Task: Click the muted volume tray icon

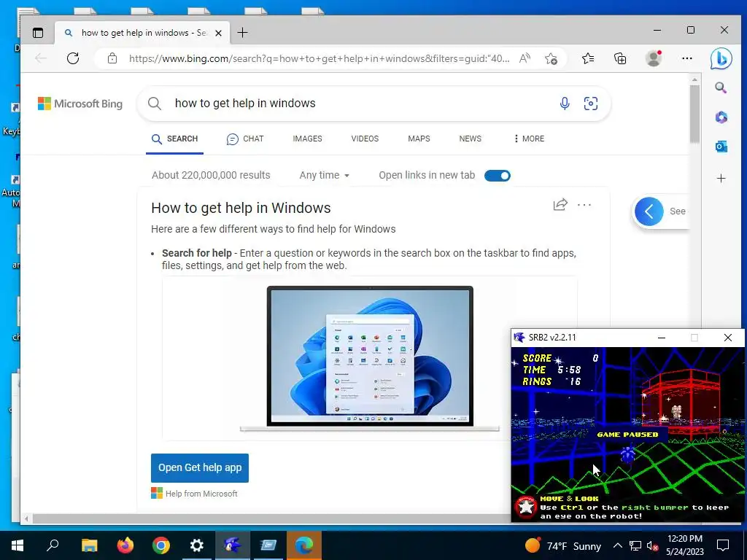Action: tap(652, 546)
